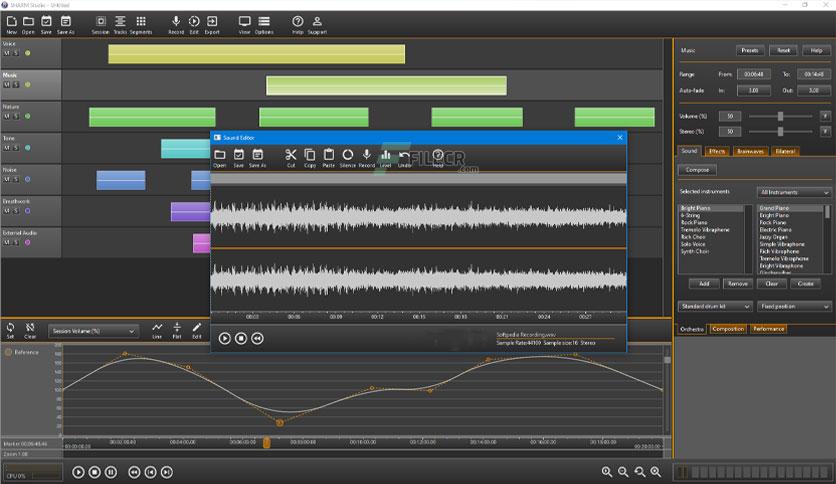Viewport: 836px width, 484px height.
Task: Solo the Voice track
Action: [x=16, y=53]
